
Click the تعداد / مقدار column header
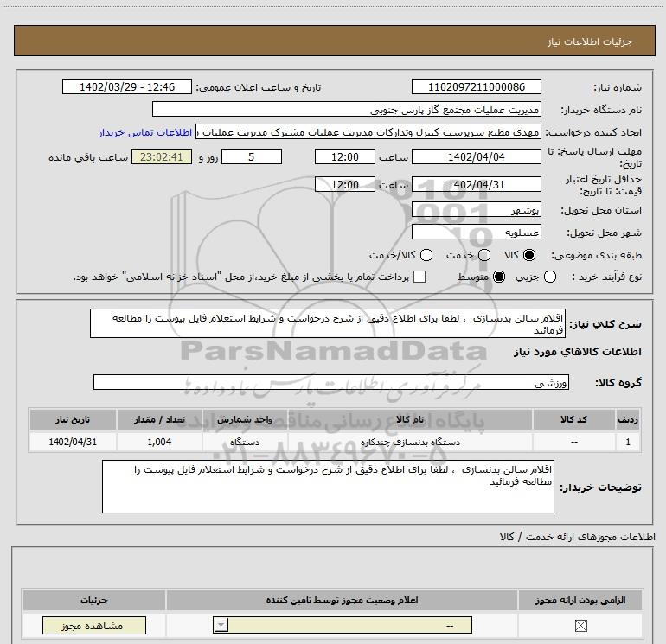pos(159,419)
